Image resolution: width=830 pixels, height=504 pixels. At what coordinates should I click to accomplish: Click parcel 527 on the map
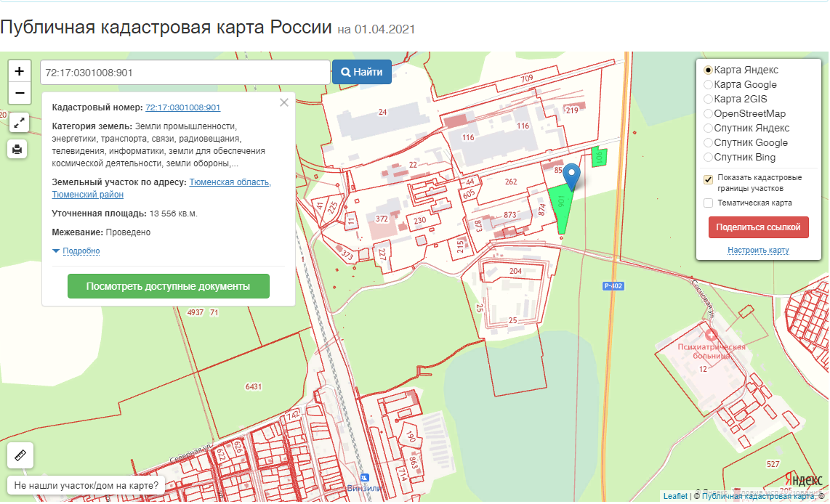[773, 464]
